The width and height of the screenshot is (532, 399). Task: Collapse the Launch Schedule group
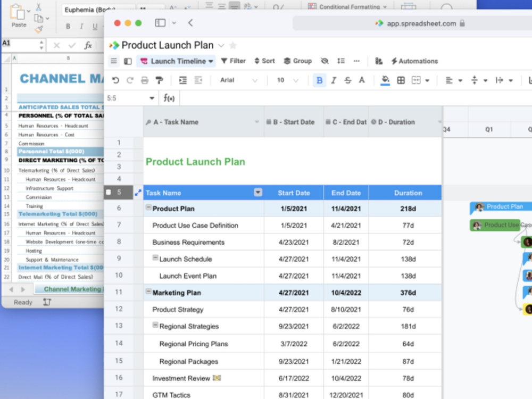[155, 257]
